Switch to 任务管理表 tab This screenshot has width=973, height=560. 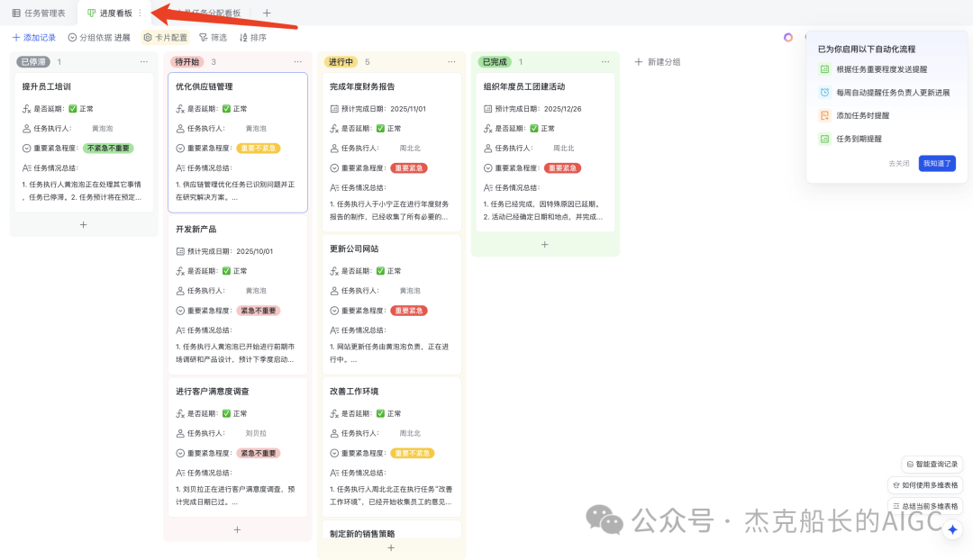click(x=39, y=13)
